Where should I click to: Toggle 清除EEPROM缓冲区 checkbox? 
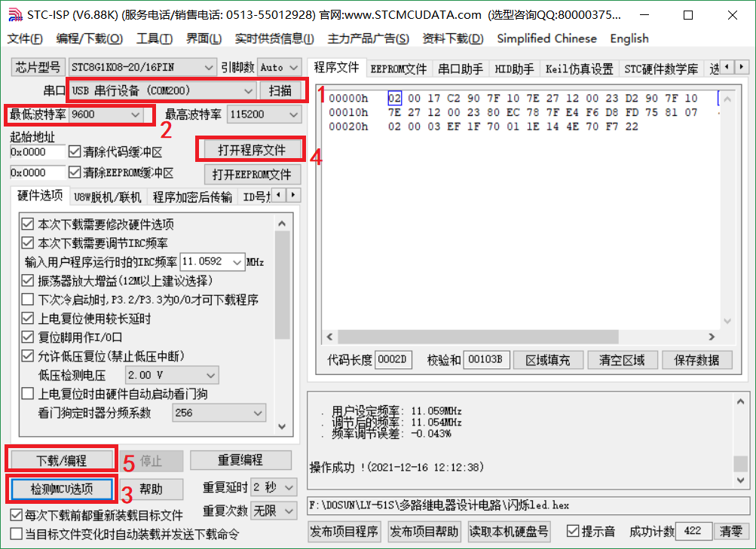pos(75,172)
